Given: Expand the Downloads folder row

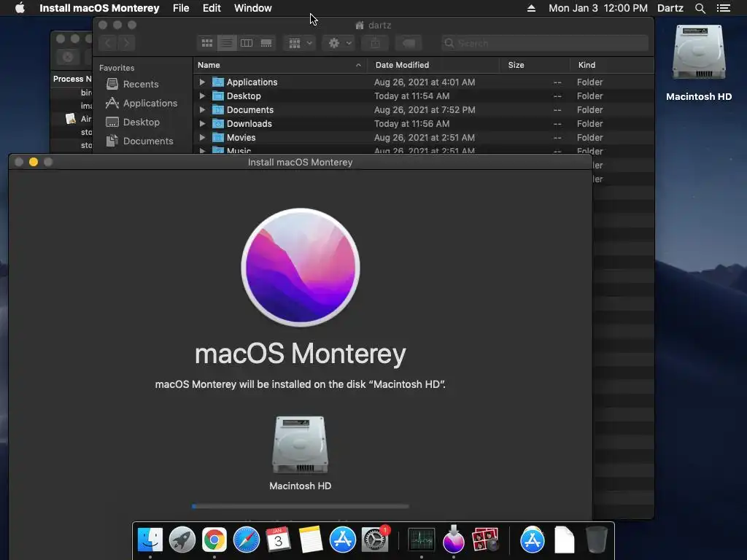Looking at the screenshot, I should [202, 123].
